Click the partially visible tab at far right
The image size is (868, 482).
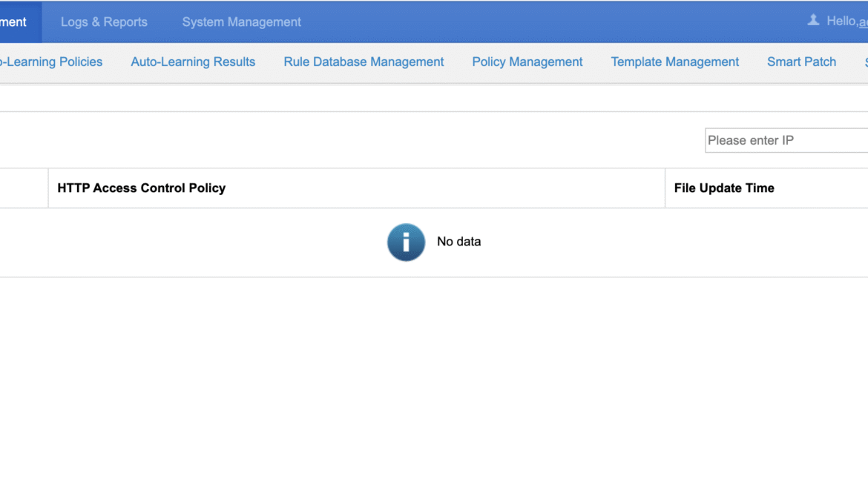coord(865,62)
